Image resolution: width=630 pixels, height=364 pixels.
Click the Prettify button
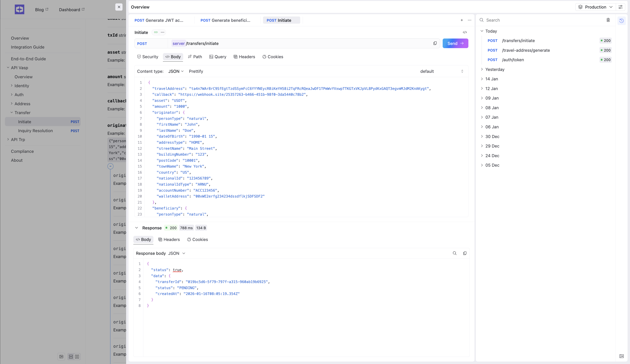(196, 71)
